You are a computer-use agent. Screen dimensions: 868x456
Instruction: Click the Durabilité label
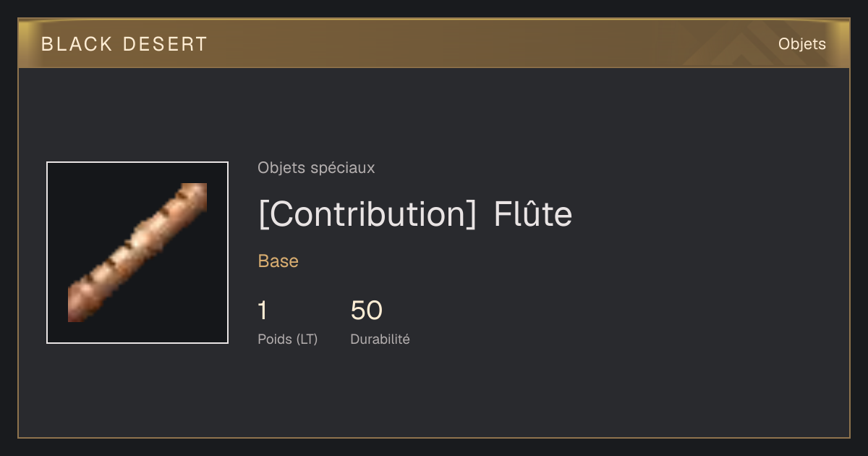tap(380, 339)
